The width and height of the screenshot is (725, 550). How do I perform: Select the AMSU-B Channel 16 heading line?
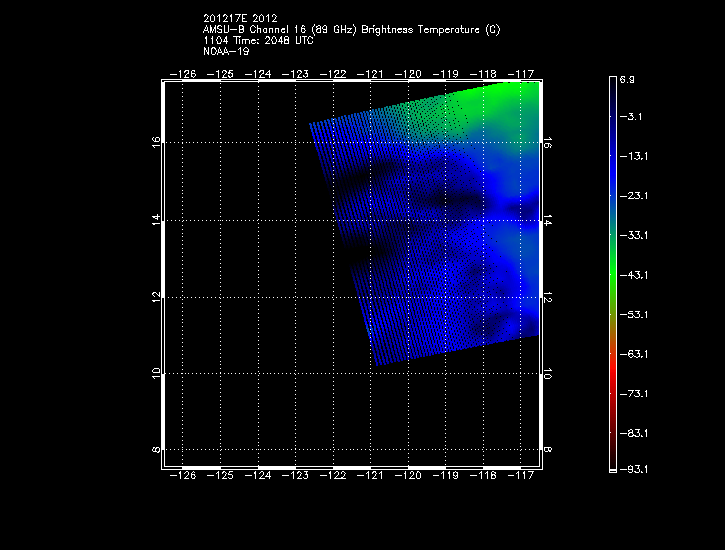(x=351, y=29)
